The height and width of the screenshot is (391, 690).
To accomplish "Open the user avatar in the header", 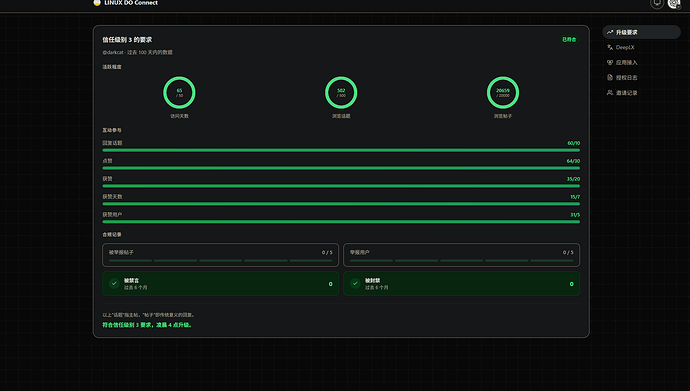I will pos(674,4).
